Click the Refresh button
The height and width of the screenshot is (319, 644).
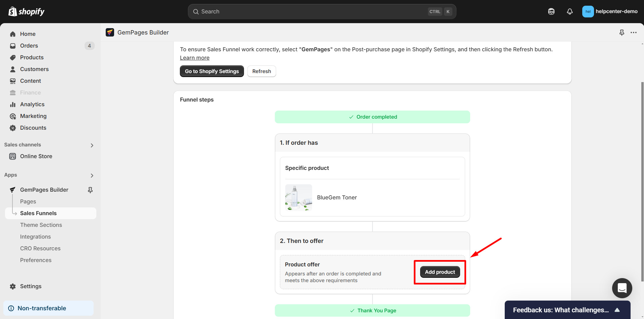[x=261, y=71]
